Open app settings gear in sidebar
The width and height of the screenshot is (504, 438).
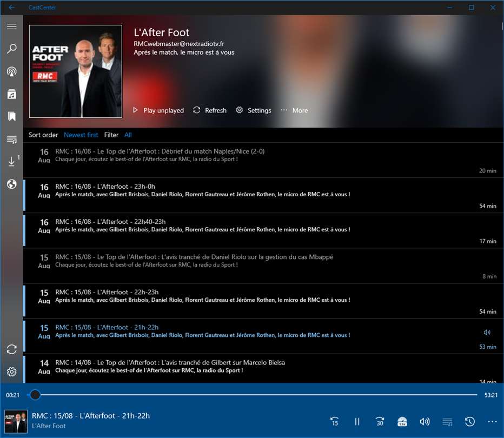pyautogui.click(x=11, y=372)
